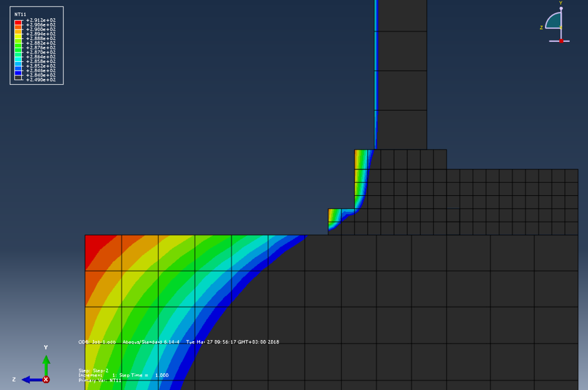Screen dimensions: 588x390
Task: Click the cyan swatch in the middle of the legend
Action: [x=17, y=59]
